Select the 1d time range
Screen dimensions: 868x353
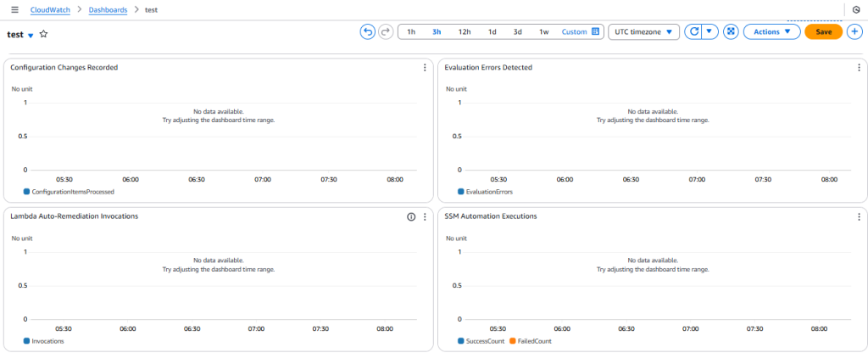coord(492,32)
